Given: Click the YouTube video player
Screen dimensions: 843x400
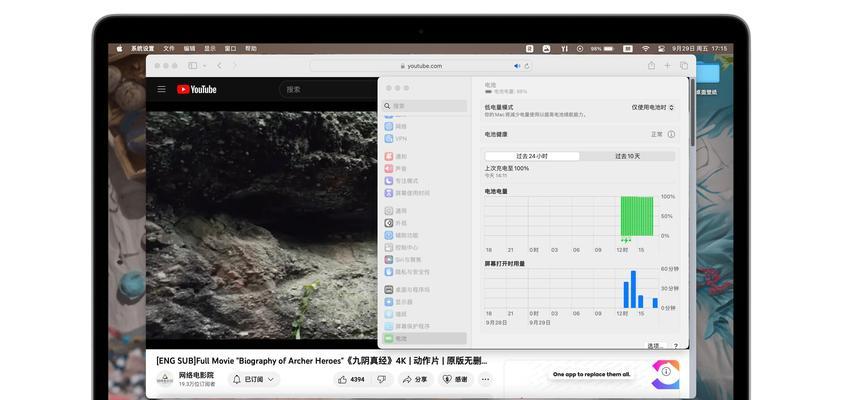Looking at the screenshot, I should pyautogui.click(x=262, y=225).
